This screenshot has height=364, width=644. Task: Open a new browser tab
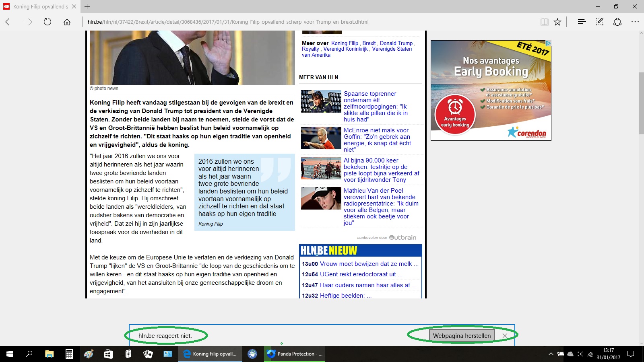coord(87,6)
